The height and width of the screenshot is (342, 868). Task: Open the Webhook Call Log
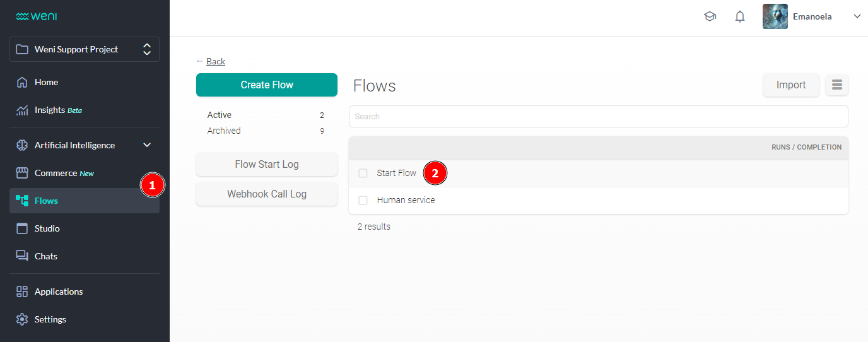(267, 194)
